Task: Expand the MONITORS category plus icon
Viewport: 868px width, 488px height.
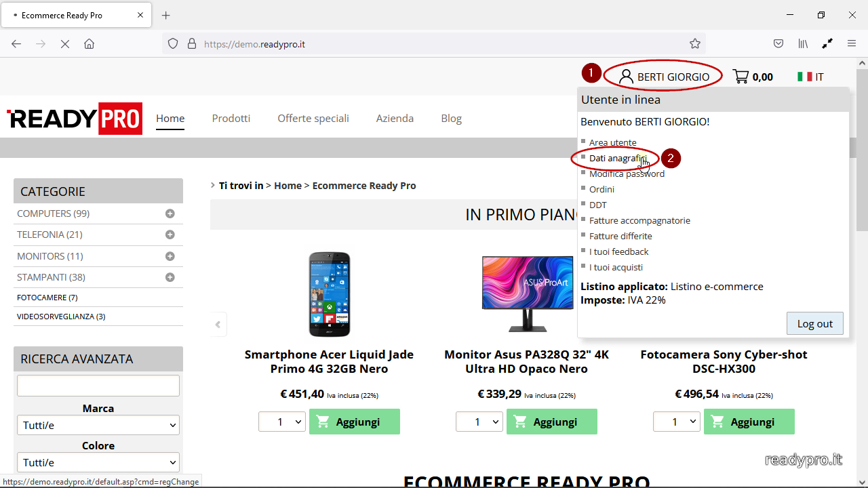Action: (x=170, y=256)
